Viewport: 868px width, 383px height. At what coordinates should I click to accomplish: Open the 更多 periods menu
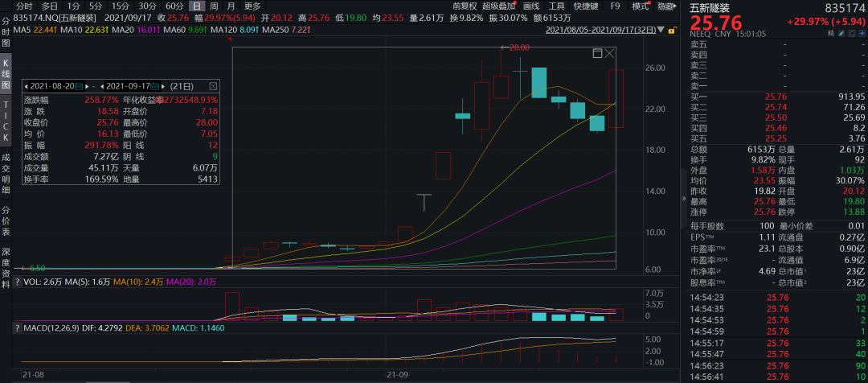[x=252, y=6]
